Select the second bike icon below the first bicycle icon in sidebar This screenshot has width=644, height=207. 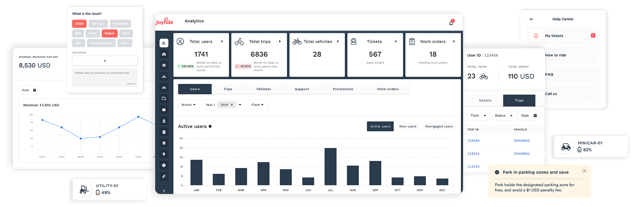164,88
